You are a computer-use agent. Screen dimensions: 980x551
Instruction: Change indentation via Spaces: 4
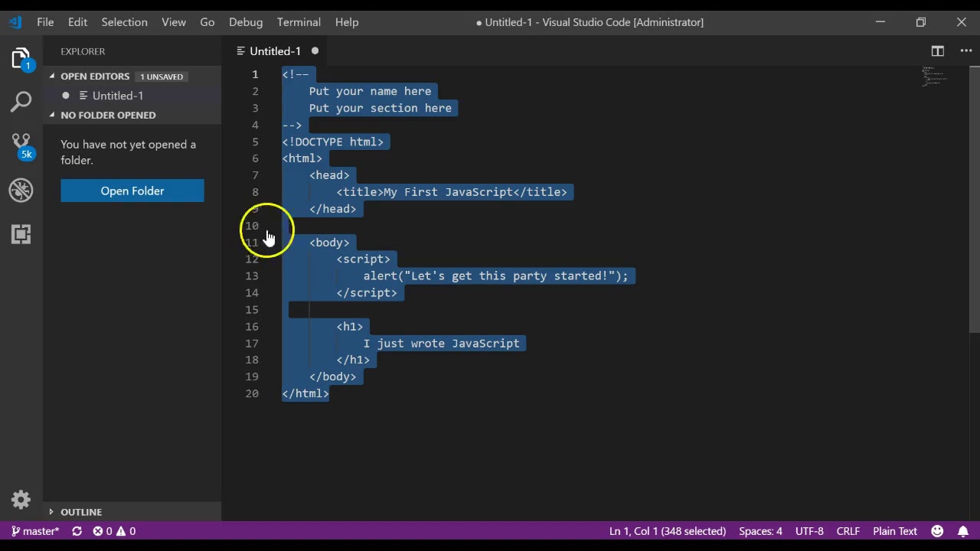point(760,531)
